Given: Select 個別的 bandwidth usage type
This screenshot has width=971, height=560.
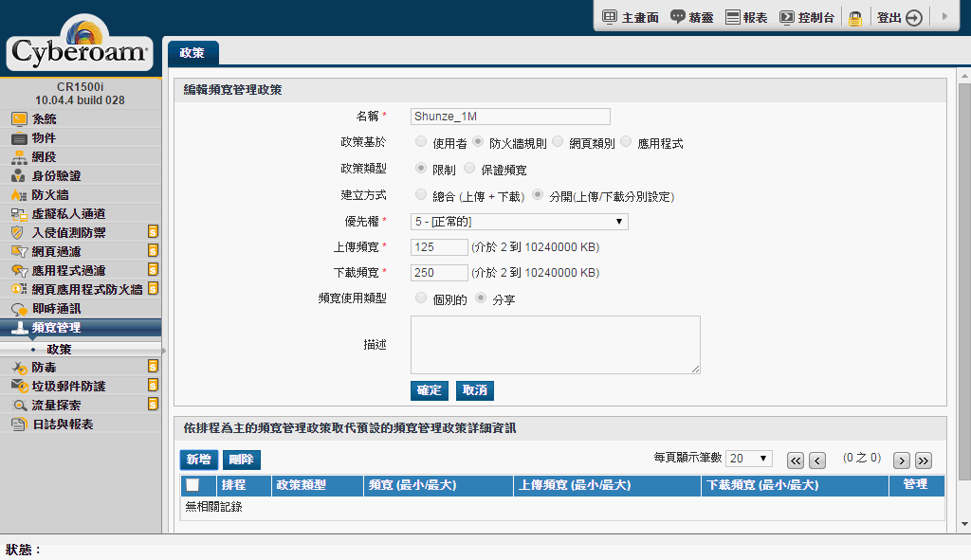Looking at the screenshot, I should [x=421, y=298].
